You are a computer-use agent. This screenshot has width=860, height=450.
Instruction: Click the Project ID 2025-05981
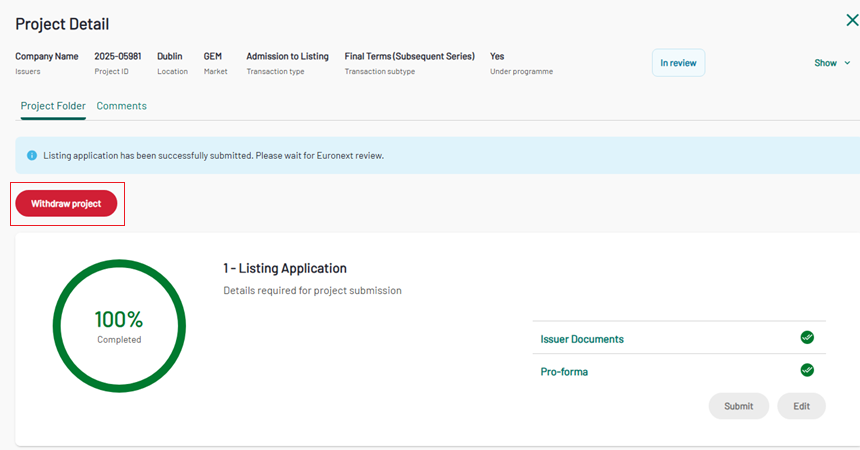click(119, 57)
